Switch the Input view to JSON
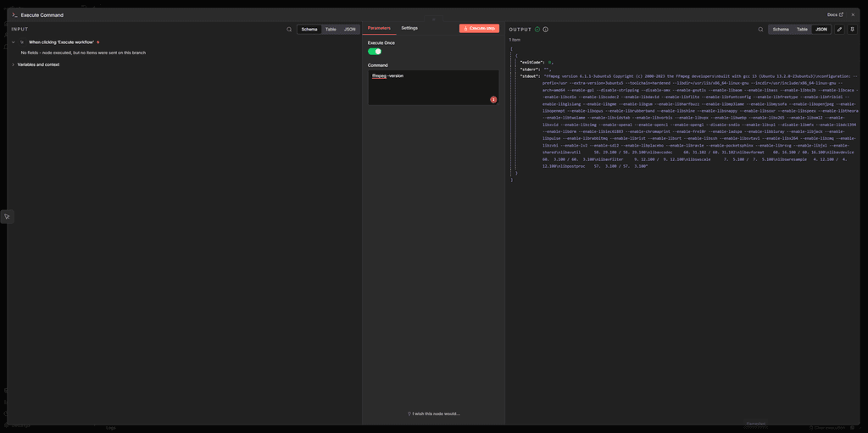This screenshot has width=868, height=433. tap(349, 30)
